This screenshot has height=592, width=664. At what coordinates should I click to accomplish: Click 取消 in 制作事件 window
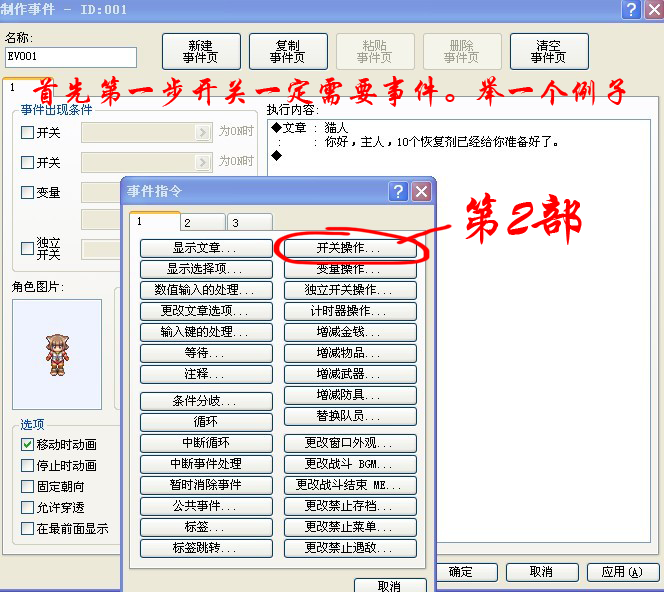click(542, 572)
